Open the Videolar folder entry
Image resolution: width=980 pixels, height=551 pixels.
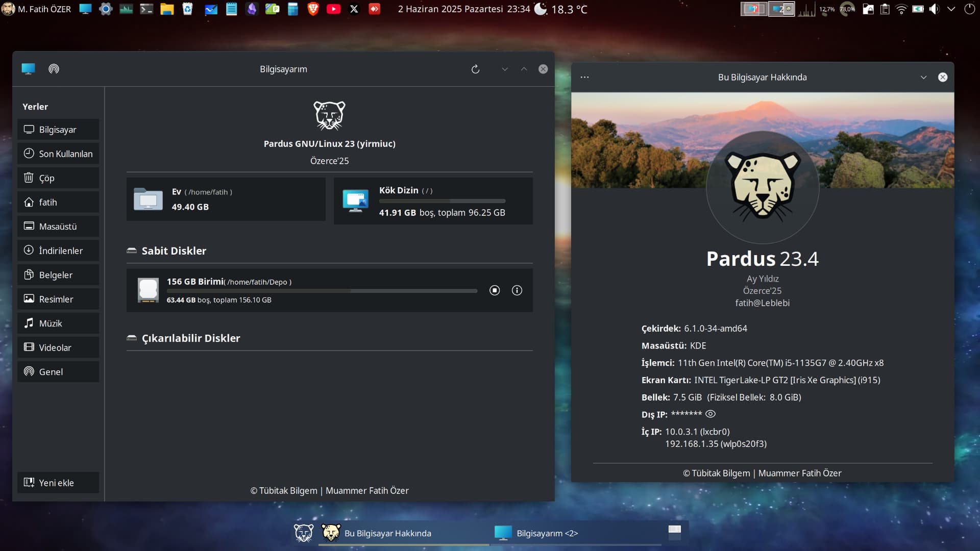coord(58,347)
